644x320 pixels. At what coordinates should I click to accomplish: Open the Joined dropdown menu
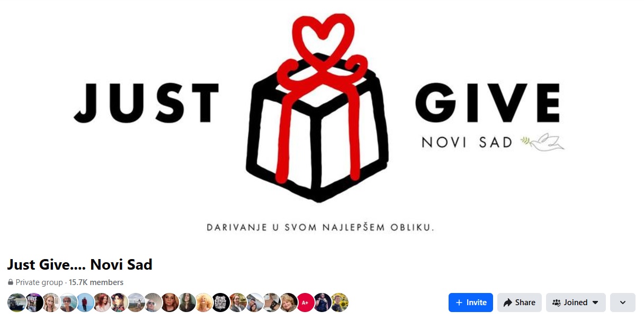tap(576, 303)
